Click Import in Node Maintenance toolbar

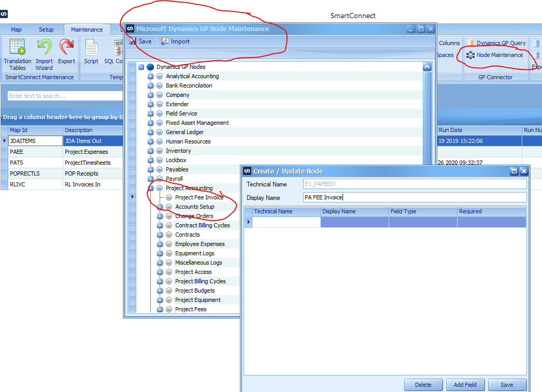176,41
